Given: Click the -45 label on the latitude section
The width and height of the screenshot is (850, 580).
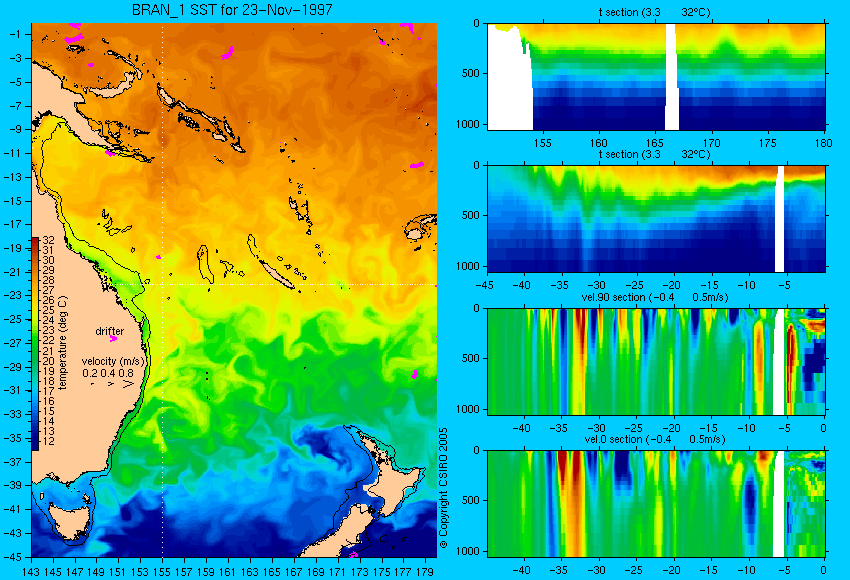Looking at the screenshot, I should [484, 285].
